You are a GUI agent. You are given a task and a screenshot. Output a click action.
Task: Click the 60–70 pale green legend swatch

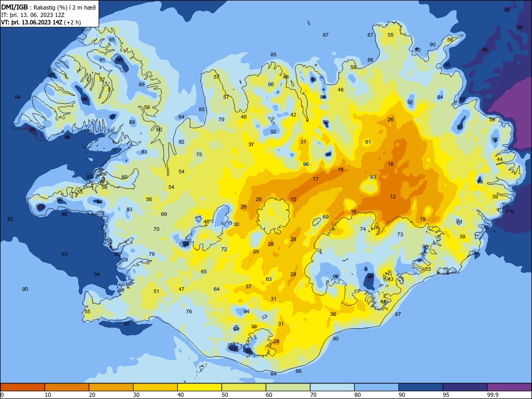288,387
